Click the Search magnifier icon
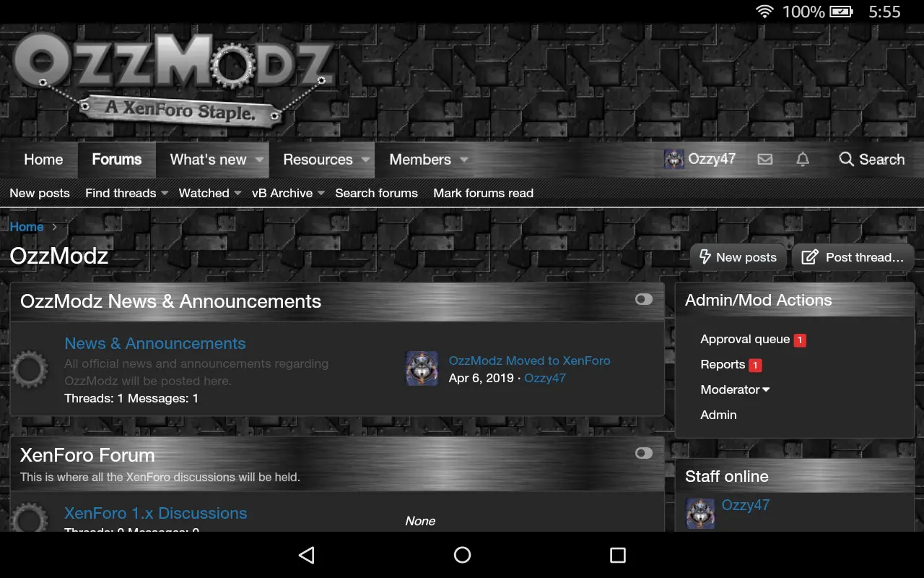924x578 pixels. point(846,159)
